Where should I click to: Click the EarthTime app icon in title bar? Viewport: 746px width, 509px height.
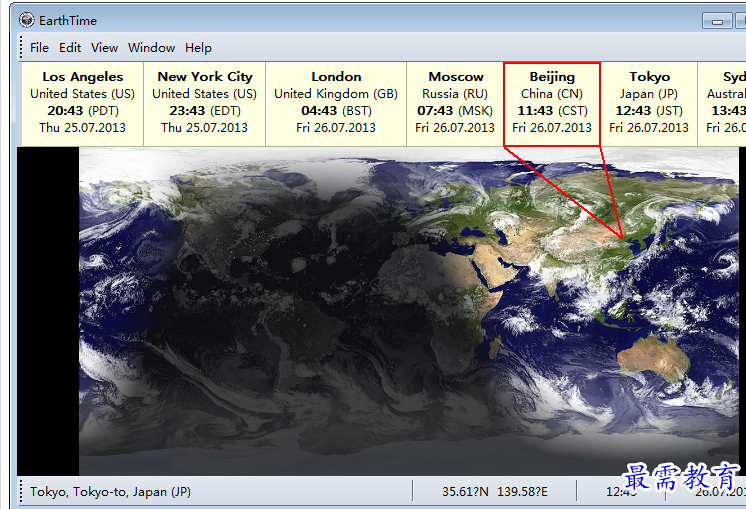point(27,20)
